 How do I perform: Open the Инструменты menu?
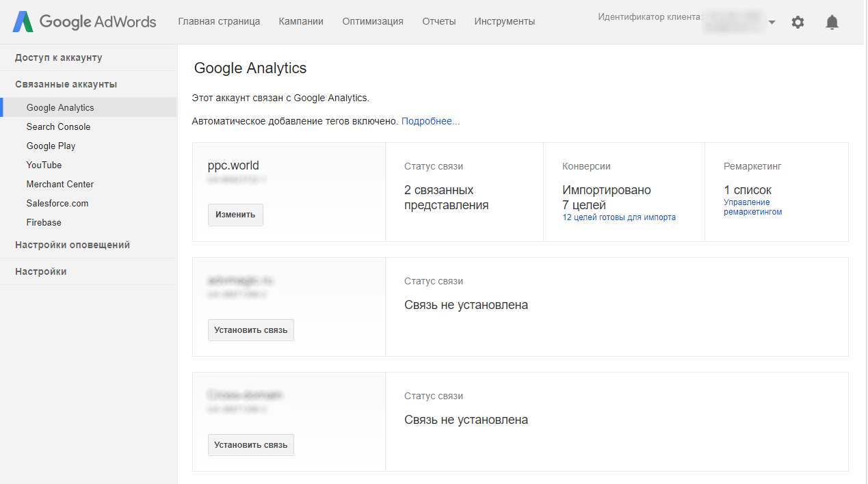coord(505,22)
